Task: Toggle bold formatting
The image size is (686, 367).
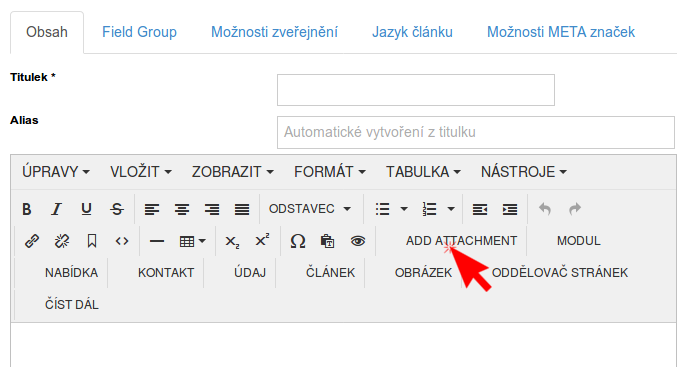Action: click(x=27, y=209)
